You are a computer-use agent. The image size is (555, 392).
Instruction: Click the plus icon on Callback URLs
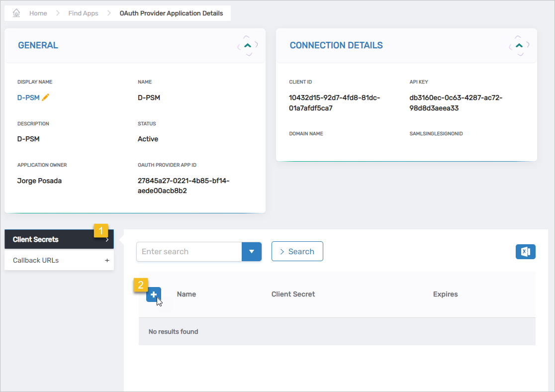coord(107,260)
